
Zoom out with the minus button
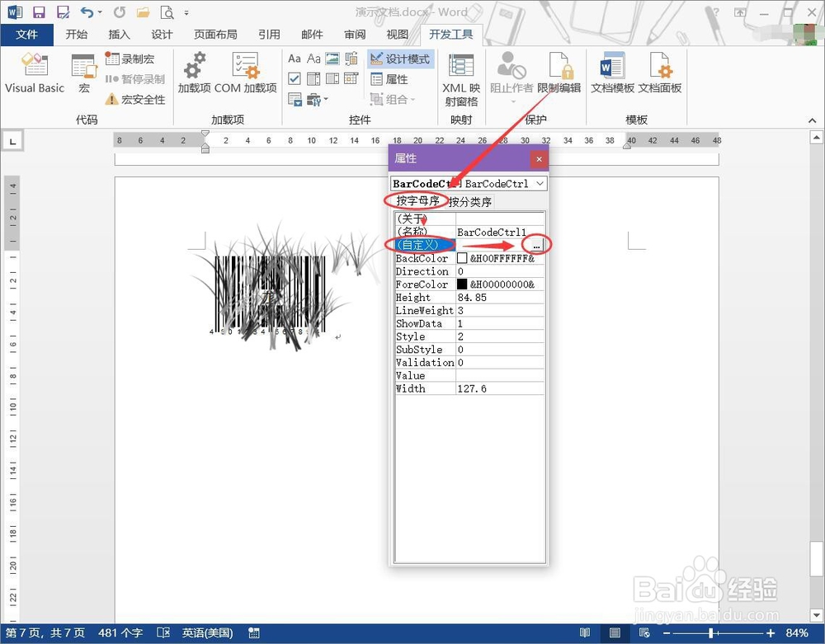[x=667, y=633]
